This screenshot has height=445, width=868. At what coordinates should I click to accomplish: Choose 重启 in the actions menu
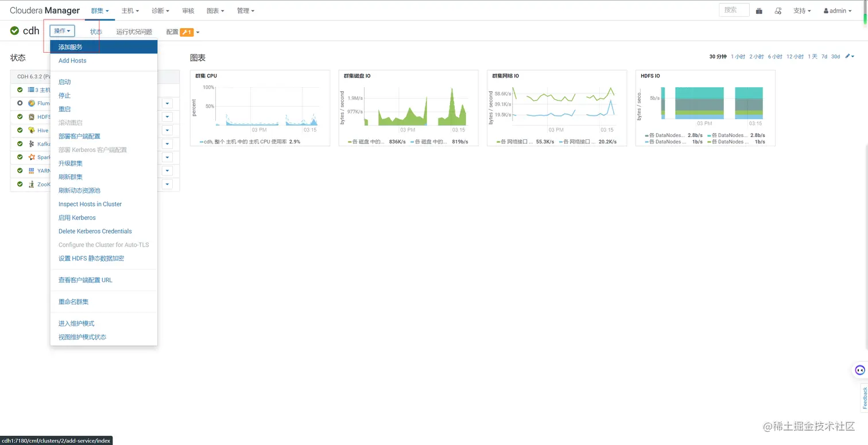pyautogui.click(x=104, y=109)
